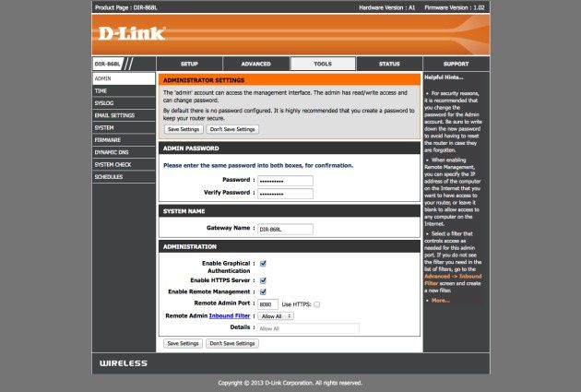Toggle Enable Remote Management checkbox

pos(263,292)
